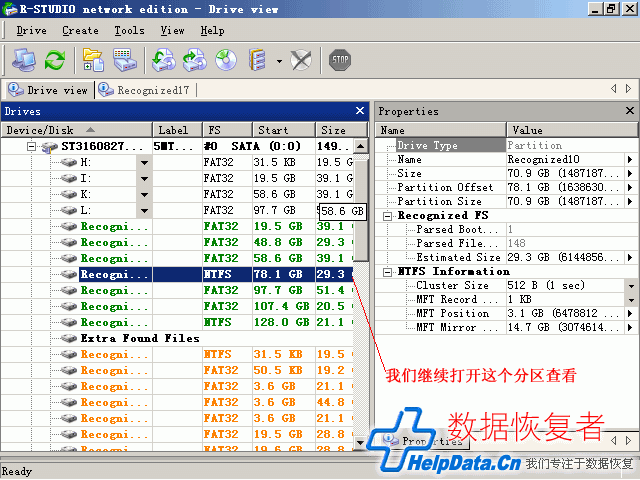This screenshot has height=480, width=640.
Task: Click the Parsed Boot records value 1
Action: pos(510,229)
